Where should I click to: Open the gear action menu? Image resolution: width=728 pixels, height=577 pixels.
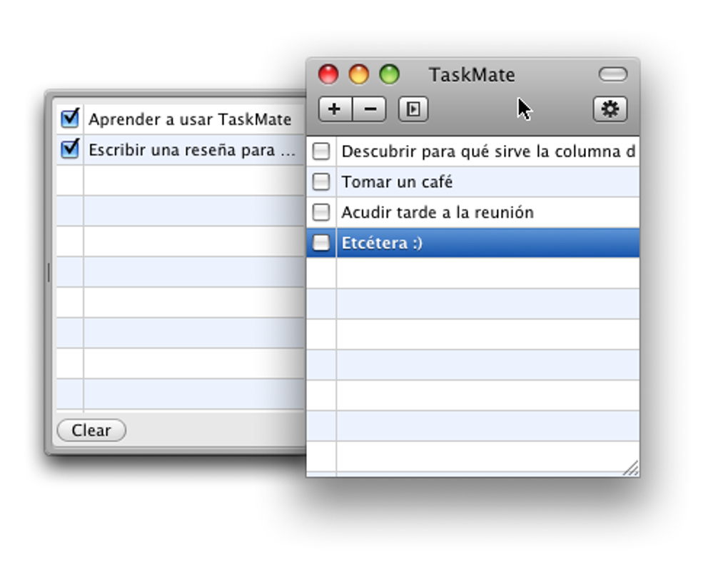(610, 109)
